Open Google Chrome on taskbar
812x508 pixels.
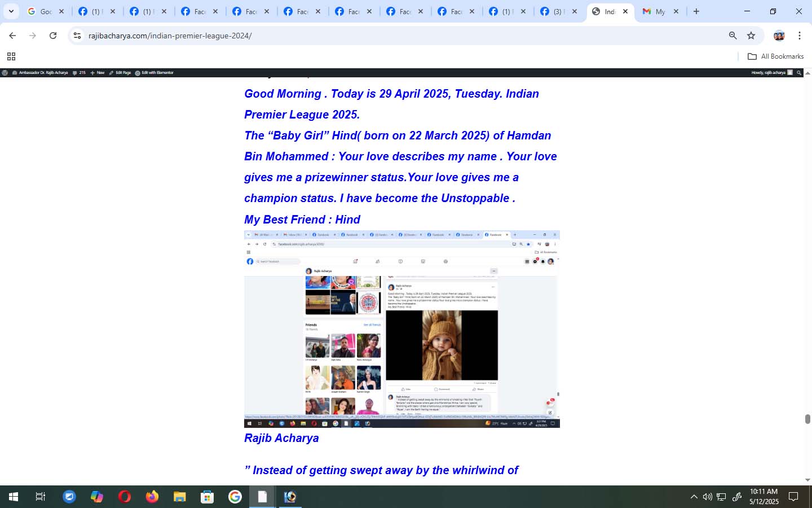235,497
